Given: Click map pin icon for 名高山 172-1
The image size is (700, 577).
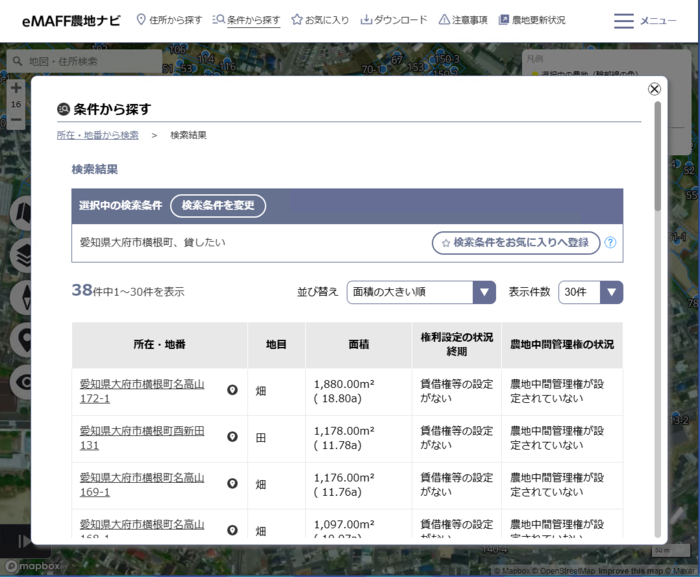Looking at the screenshot, I should 232,390.
